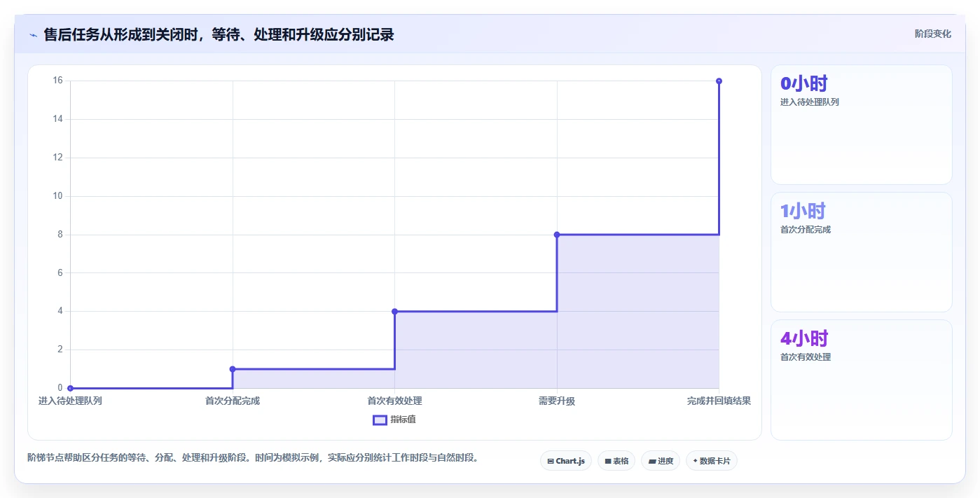The height and width of the screenshot is (498, 980).
Task: Click the 指标值 legend color box
Action: (x=380, y=420)
